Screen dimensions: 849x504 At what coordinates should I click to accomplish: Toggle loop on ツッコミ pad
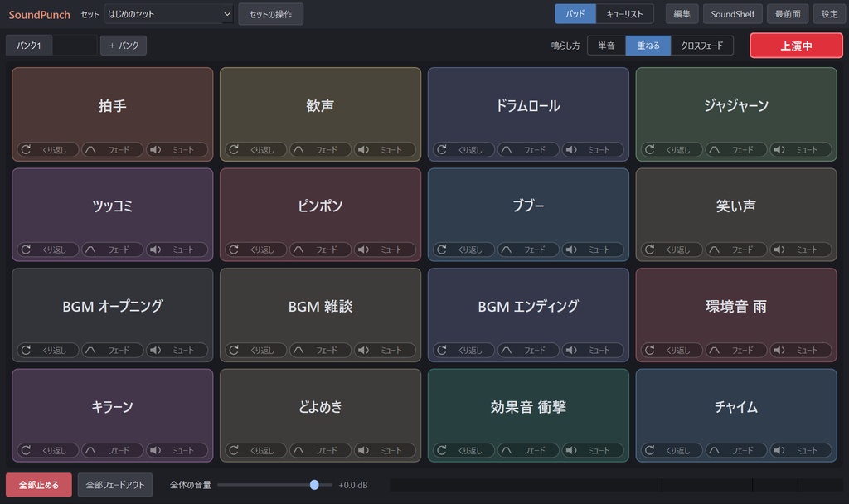coord(47,250)
